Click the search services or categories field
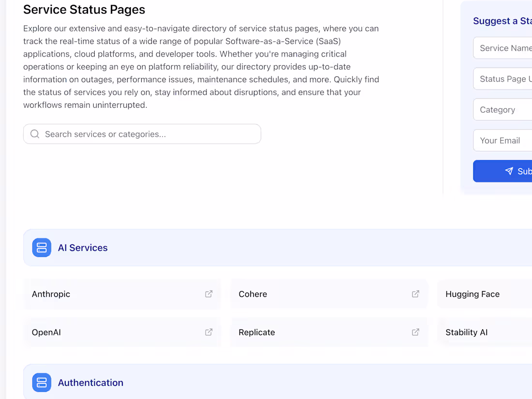The width and height of the screenshot is (532, 399). click(x=142, y=133)
